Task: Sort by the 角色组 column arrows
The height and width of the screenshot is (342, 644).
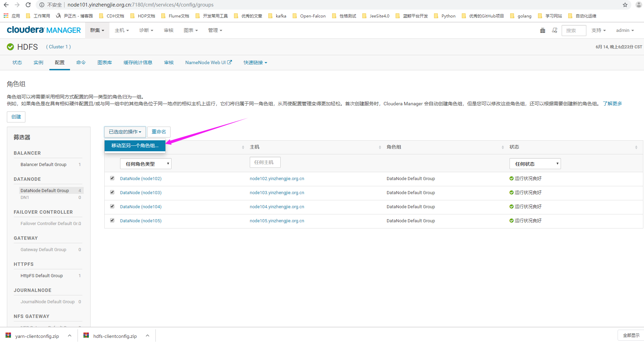Action: pos(503,147)
